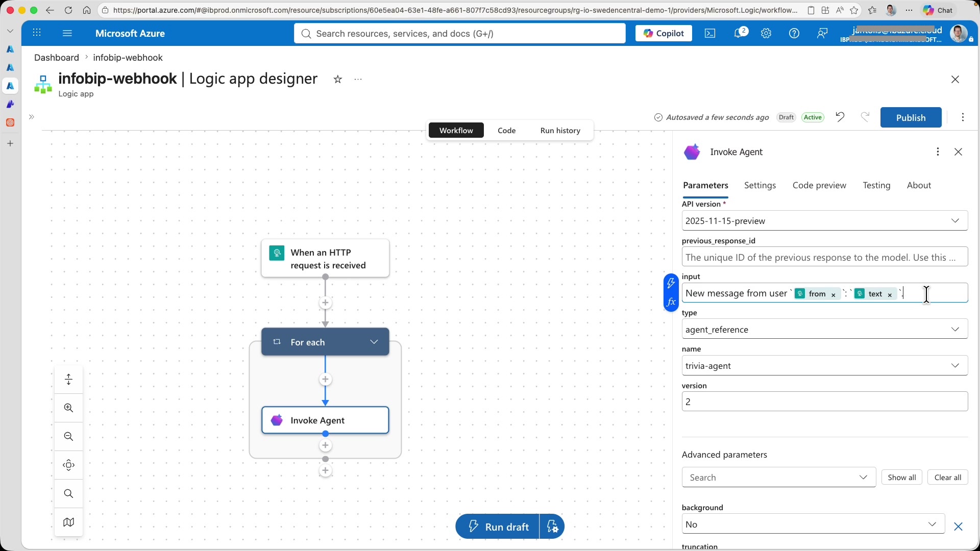
Task: Go back in browser
Action: click(x=50, y=10)
